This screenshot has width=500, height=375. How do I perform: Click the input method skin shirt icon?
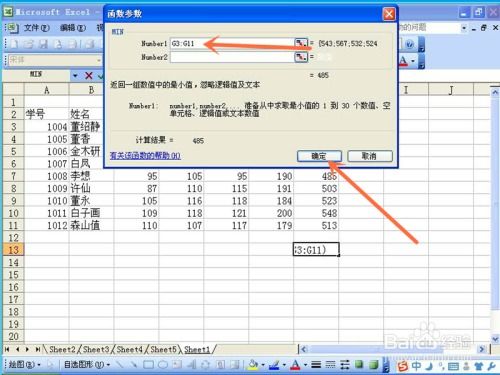tap(479, 366)
